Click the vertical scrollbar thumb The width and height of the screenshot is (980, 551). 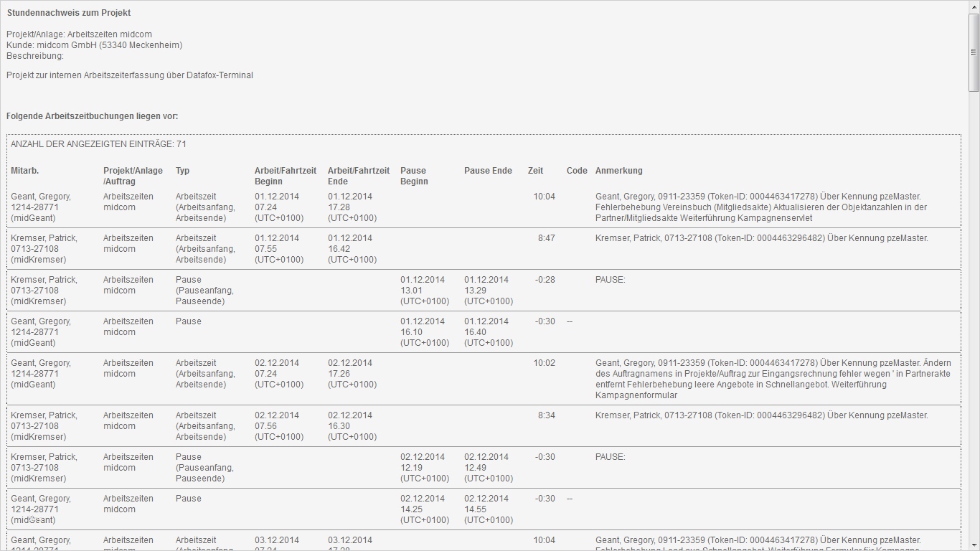[974, 52]
